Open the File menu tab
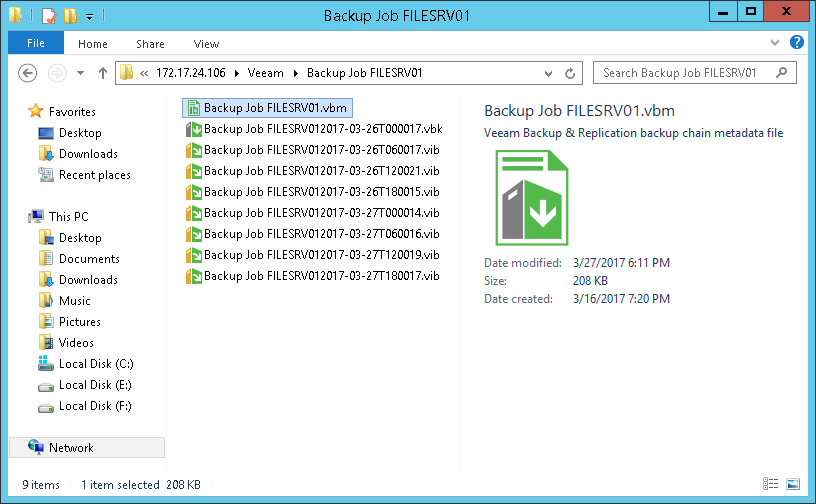The width and height of the screenshot is (816, 504). coord(36,43)
